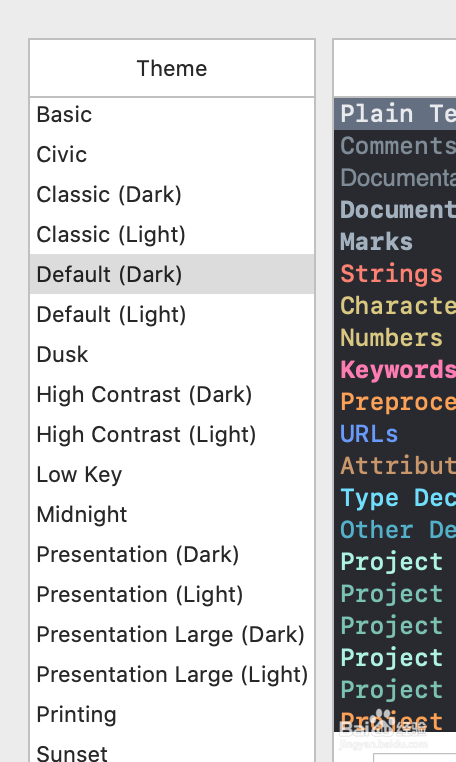Switch to Default (Light) theme
This screenshot has width=456, height=762.
coord(172,314)
